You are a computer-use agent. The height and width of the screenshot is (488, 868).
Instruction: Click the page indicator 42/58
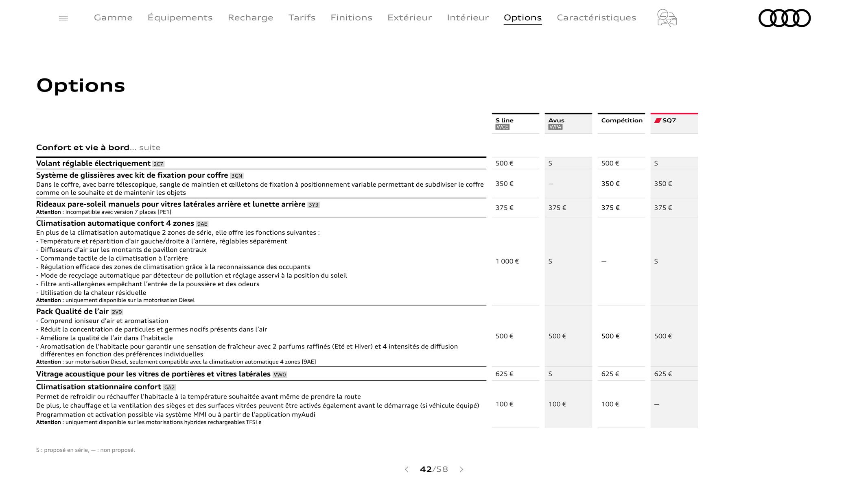(x=434, y=469)
